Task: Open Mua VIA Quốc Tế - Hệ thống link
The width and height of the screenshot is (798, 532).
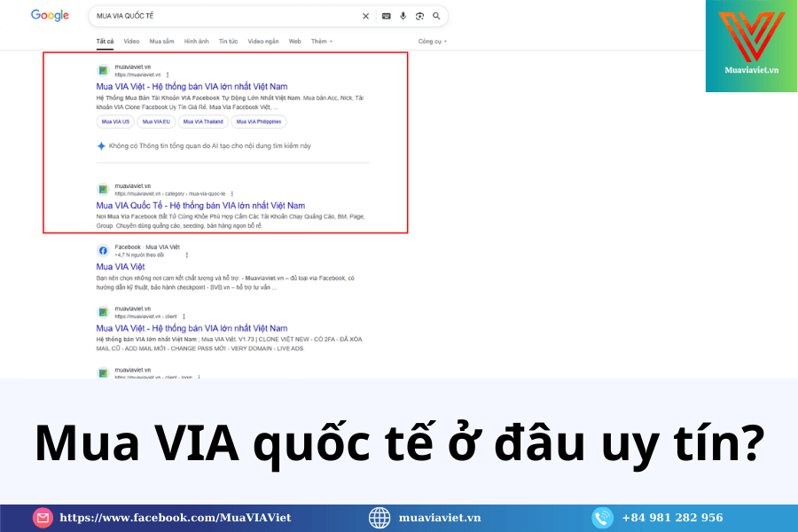Action: [x=200, y=206]
